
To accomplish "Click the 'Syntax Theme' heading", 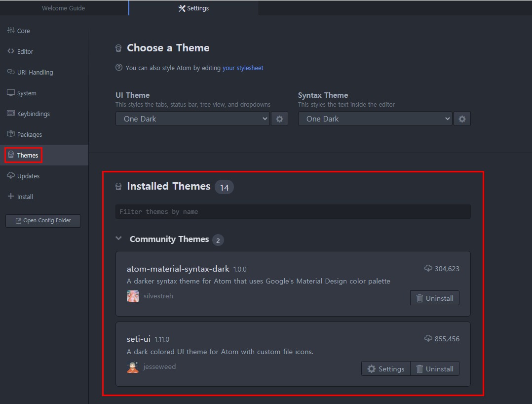I will (323, 95).
